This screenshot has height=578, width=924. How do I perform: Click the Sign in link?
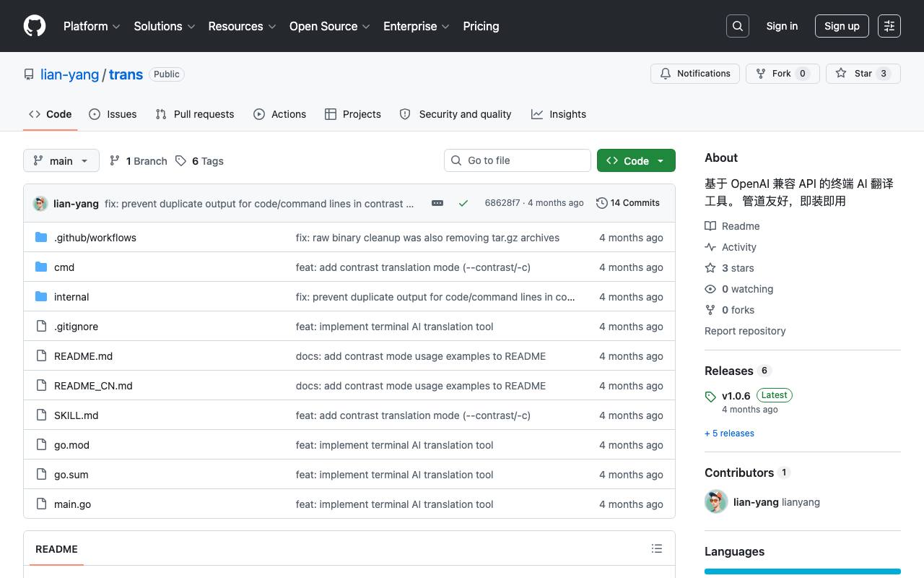(x=782, y=26)
